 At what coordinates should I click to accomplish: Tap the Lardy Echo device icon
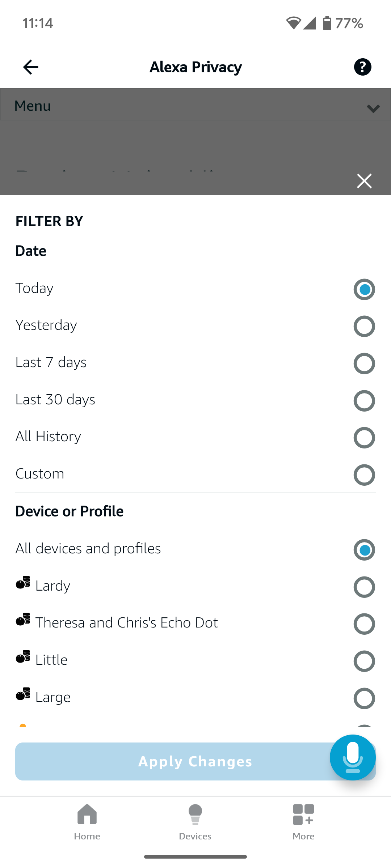[23, 583]
